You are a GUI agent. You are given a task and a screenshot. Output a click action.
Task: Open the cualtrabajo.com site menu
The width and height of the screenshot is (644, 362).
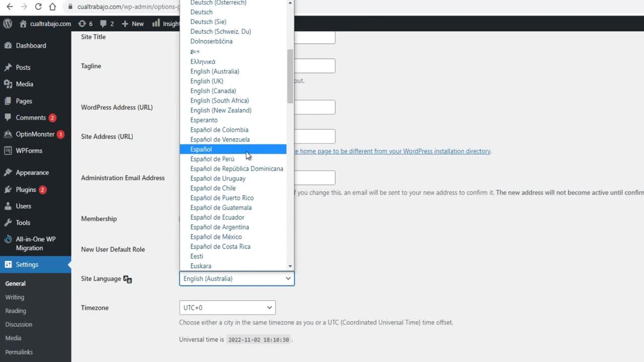(x=45, y=24)
